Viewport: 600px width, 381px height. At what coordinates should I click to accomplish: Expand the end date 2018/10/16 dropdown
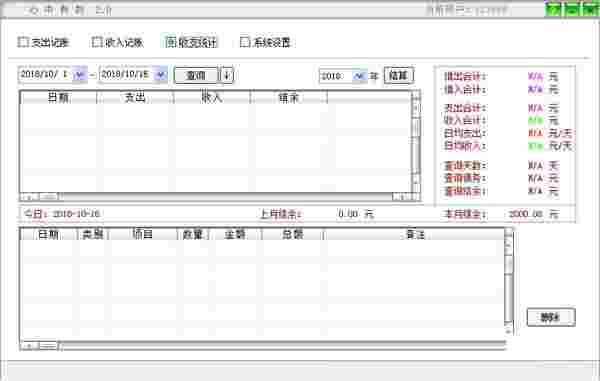coord(160,74)
